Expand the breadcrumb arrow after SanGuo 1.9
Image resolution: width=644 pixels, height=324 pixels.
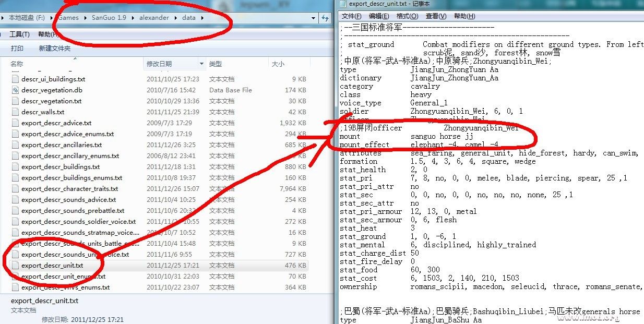coord(133,18)
